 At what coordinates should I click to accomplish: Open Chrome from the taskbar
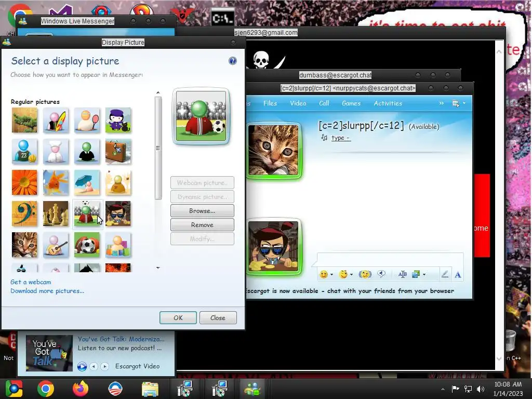pos(46,389)
